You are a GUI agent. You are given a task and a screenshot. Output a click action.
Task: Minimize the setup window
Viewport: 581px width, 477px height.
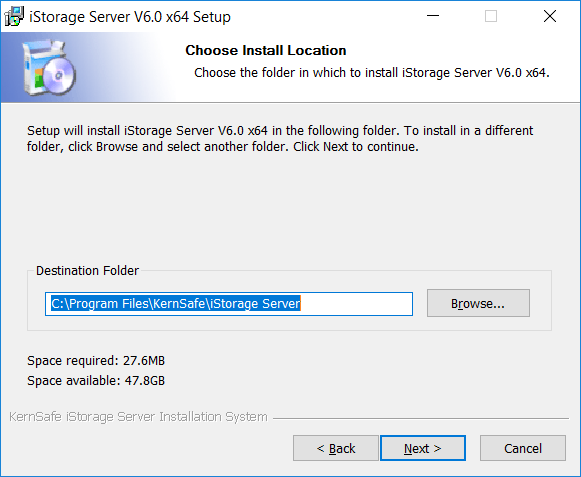(x=433, y=16)
